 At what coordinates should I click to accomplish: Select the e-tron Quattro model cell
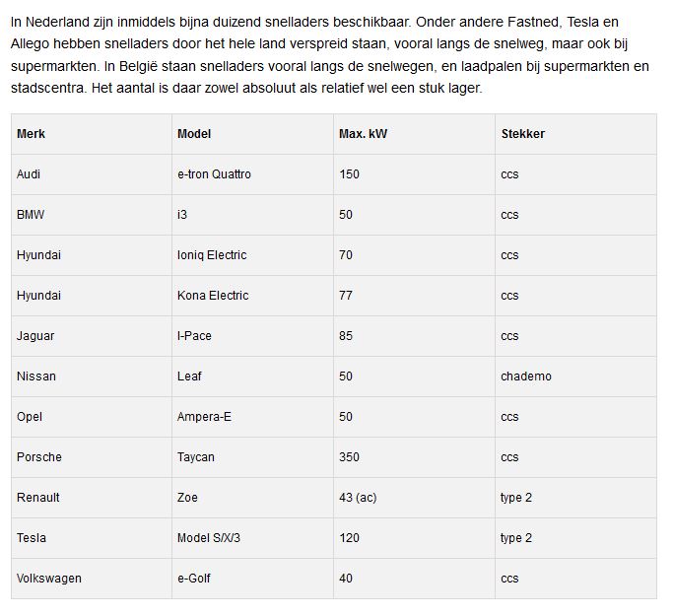click(x=214, y=174)
